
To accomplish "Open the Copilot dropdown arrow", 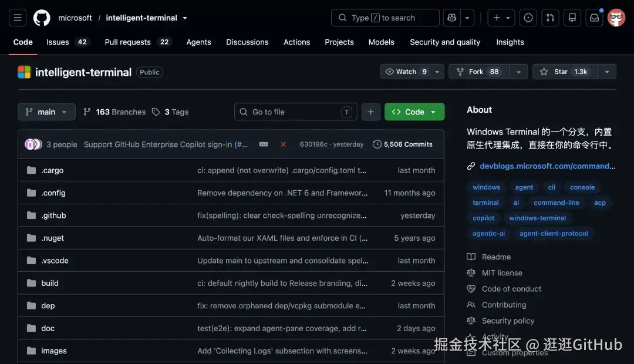I will pyautogui.click(x=467, y=18).
